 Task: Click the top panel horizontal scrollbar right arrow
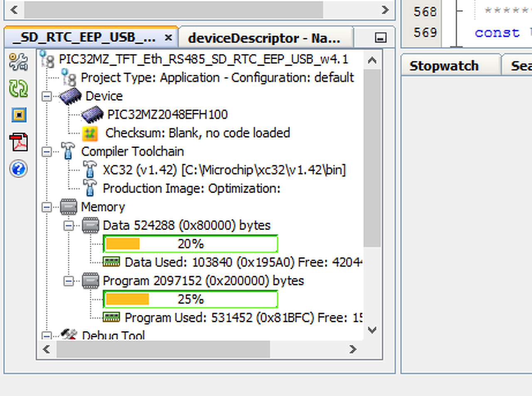(385, 9)
